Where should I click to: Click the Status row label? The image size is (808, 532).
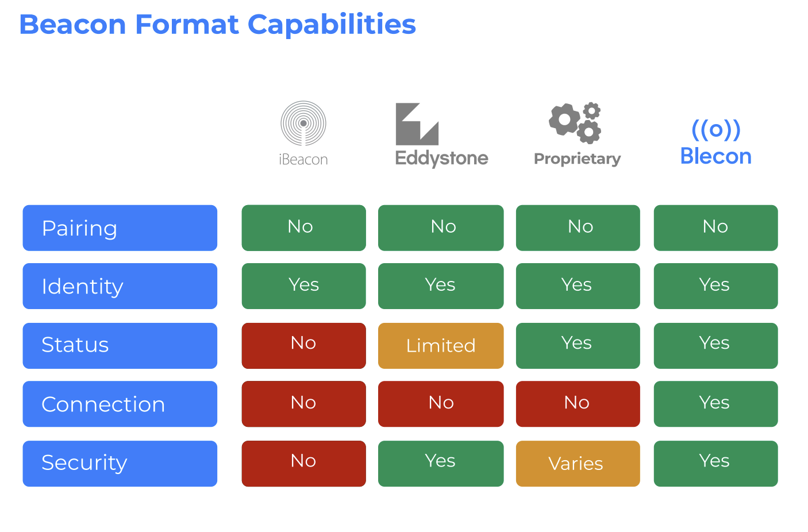(x=120, y=345)
